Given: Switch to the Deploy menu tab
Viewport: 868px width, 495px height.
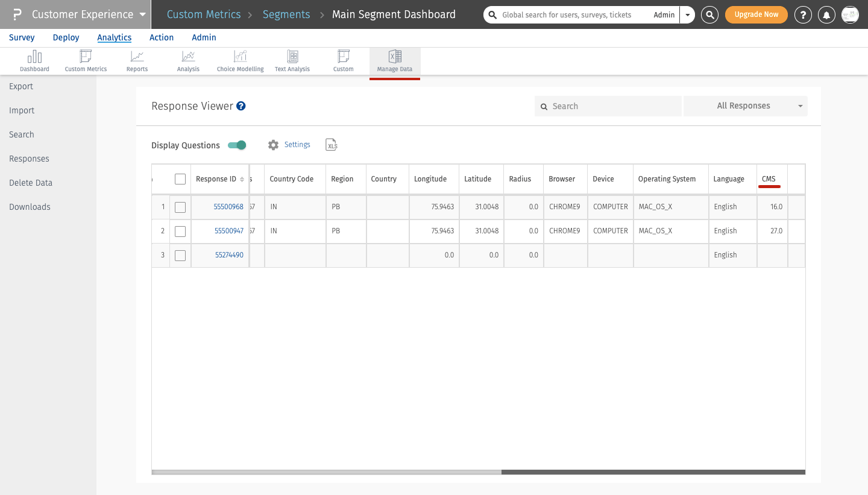Looking at the screenshot, I should coord(66,37).
